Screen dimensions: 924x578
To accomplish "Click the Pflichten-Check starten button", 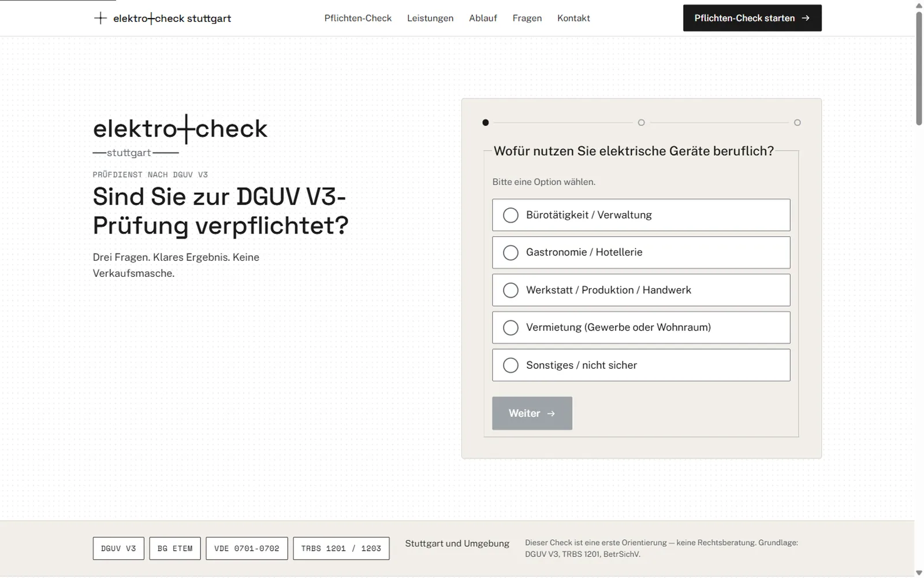I will click(x=752, y=18).
